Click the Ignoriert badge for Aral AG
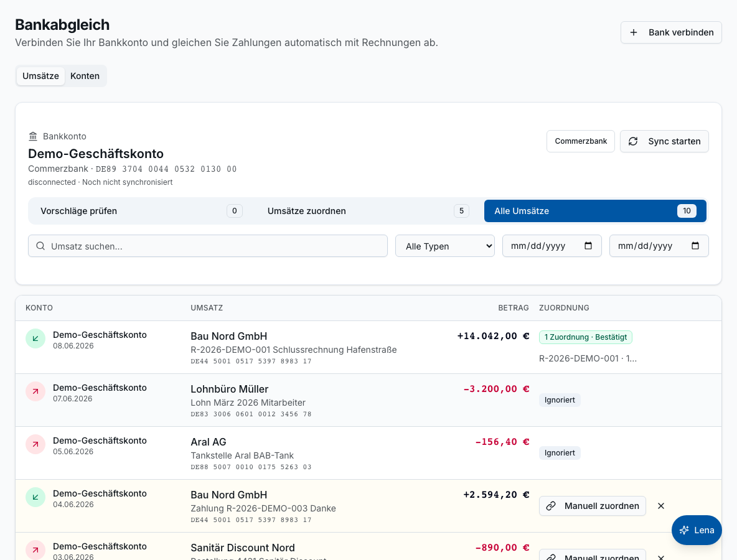Viewport: 737px width, 560px height. [x=560, y=453]
